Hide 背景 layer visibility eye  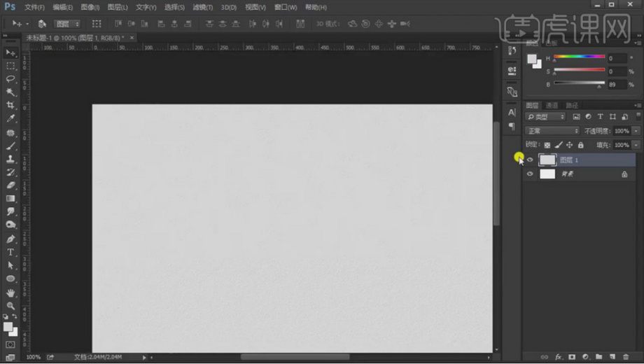coord(530,174)
